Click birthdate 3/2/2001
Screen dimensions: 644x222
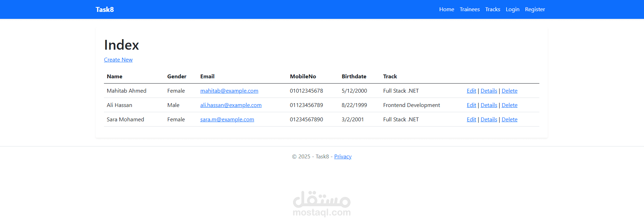353,120
